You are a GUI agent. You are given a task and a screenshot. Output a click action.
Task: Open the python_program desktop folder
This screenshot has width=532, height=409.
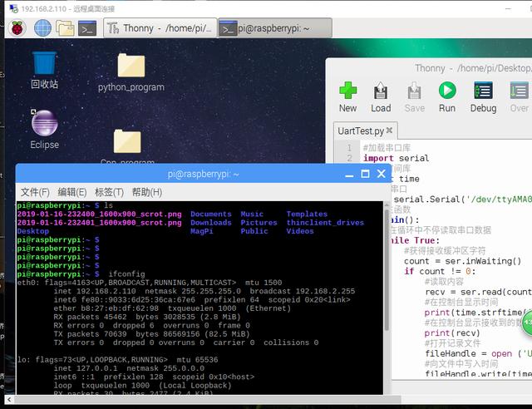point(131,72)
